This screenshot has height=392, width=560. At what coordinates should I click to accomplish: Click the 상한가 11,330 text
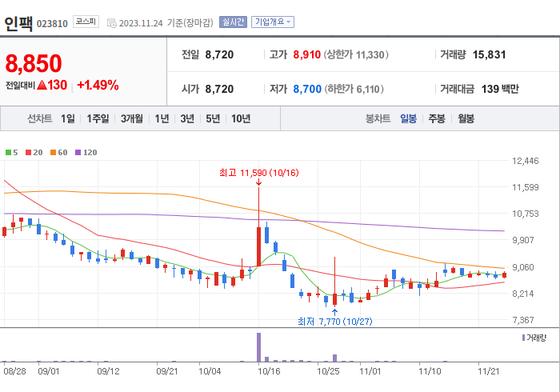356,54
